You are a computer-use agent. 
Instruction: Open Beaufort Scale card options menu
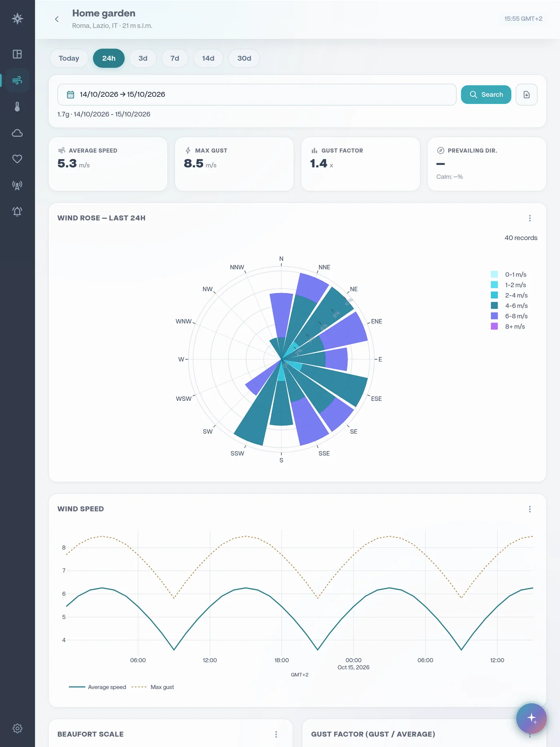pos(276,734)
